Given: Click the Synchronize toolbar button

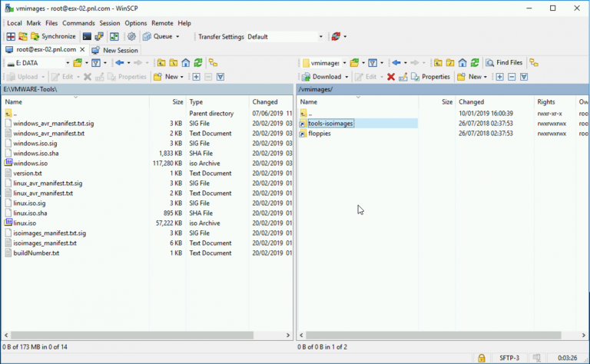Looking at the screenshot, I should (53, 36).
